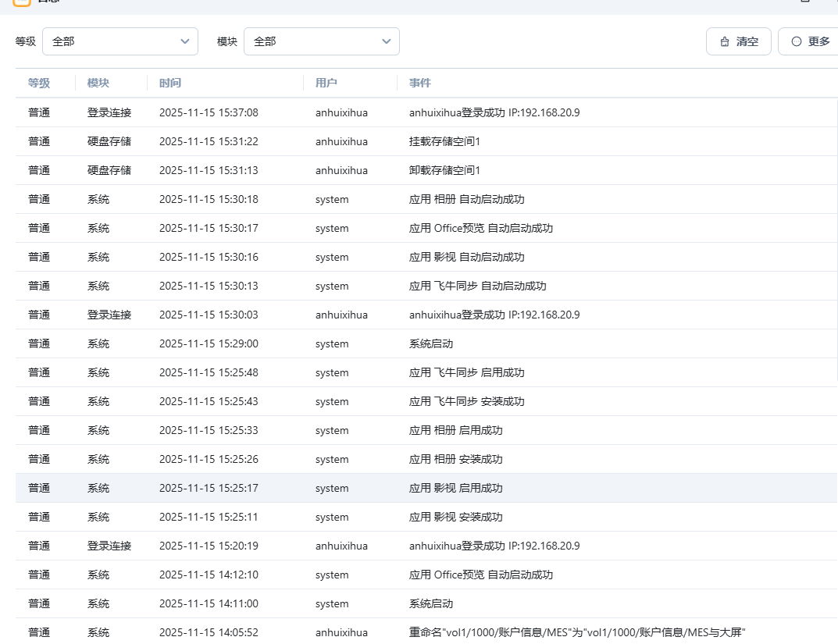Screen dimensions: 838x644
Task: Click the 清空 (clear) button
Action: click(738, 41)
